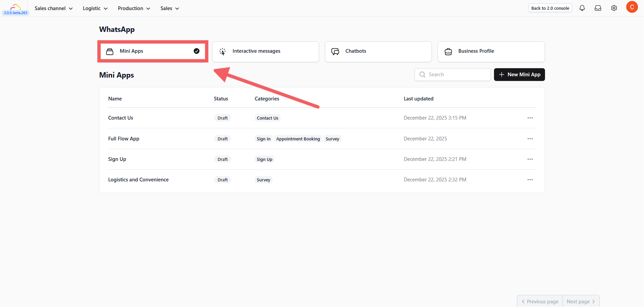The width and height of the screenshot is (644, 307).
Task: Open more options for Logistics and Convenience
Action: pyautogui.click(x=530, y=180)
